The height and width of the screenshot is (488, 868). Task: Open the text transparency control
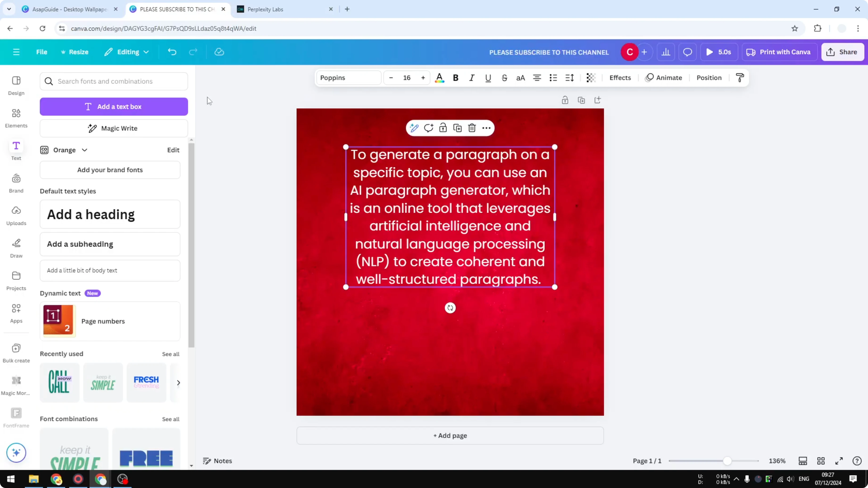click(x=591, y=78)
